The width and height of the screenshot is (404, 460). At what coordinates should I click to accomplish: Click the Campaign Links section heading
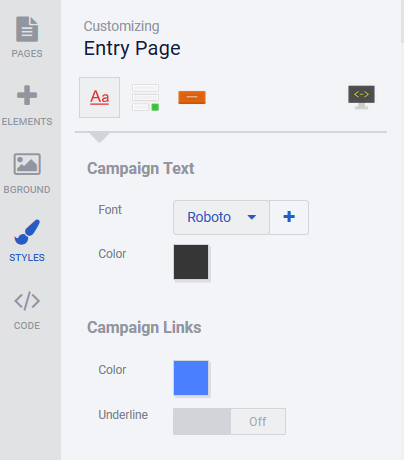[x=144, y=328]
